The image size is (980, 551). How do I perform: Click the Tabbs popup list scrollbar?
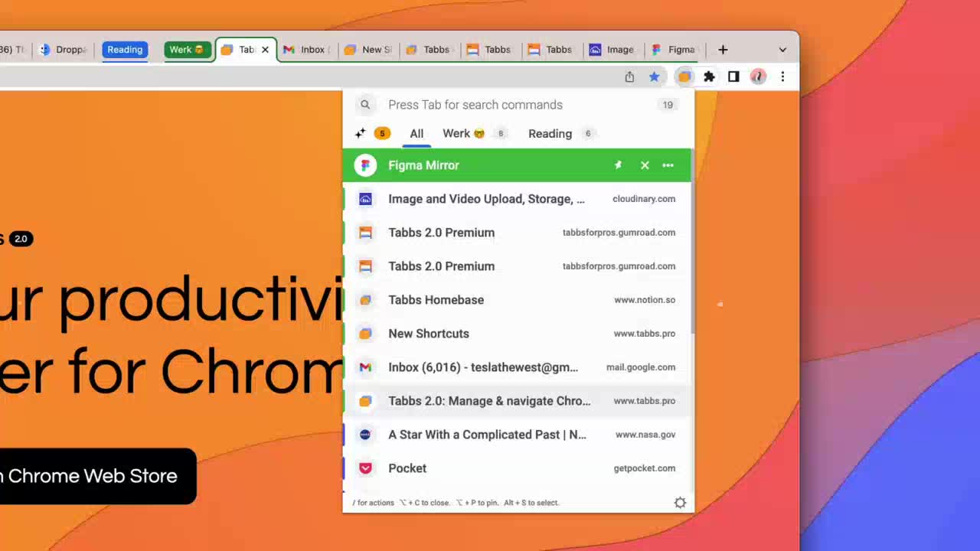click(692, 241)
